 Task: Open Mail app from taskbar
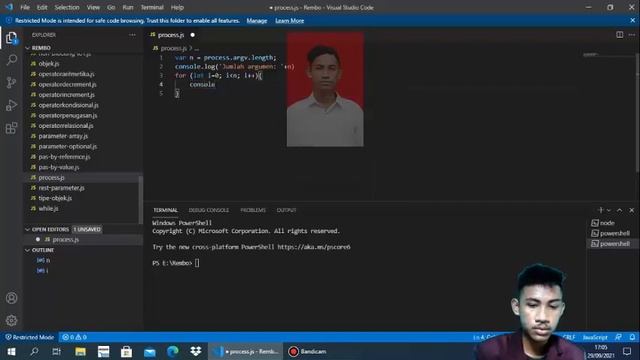pos(150,351)
